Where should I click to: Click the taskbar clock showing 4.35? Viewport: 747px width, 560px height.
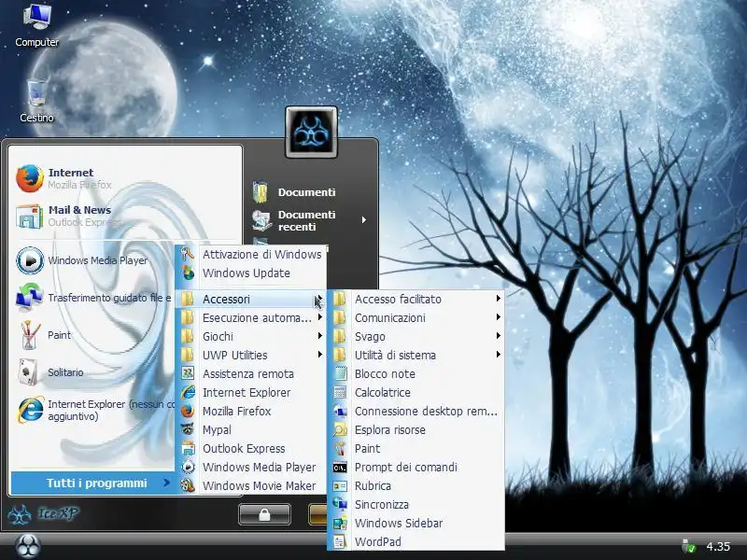tap(718, 546)
